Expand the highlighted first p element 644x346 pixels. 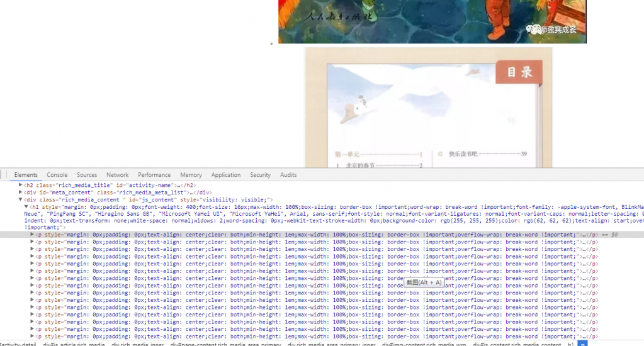[x=32, y=235]
